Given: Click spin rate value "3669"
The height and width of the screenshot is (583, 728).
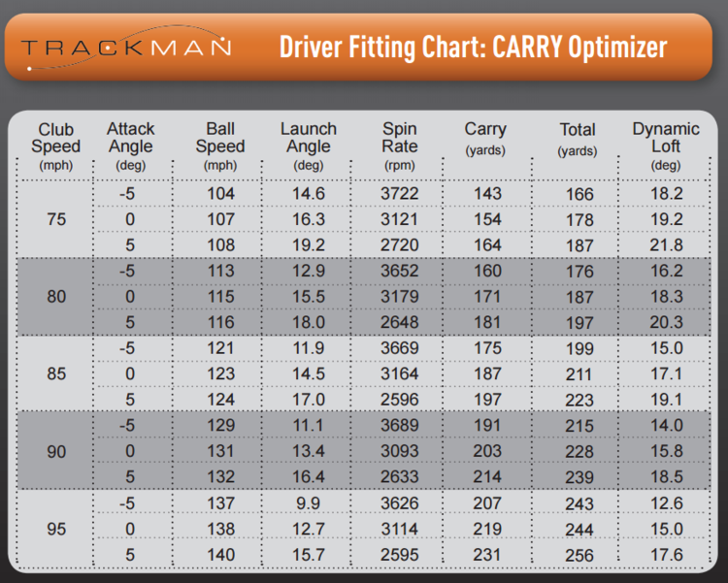Looking at the screenshot, I should tap(399, 348).
